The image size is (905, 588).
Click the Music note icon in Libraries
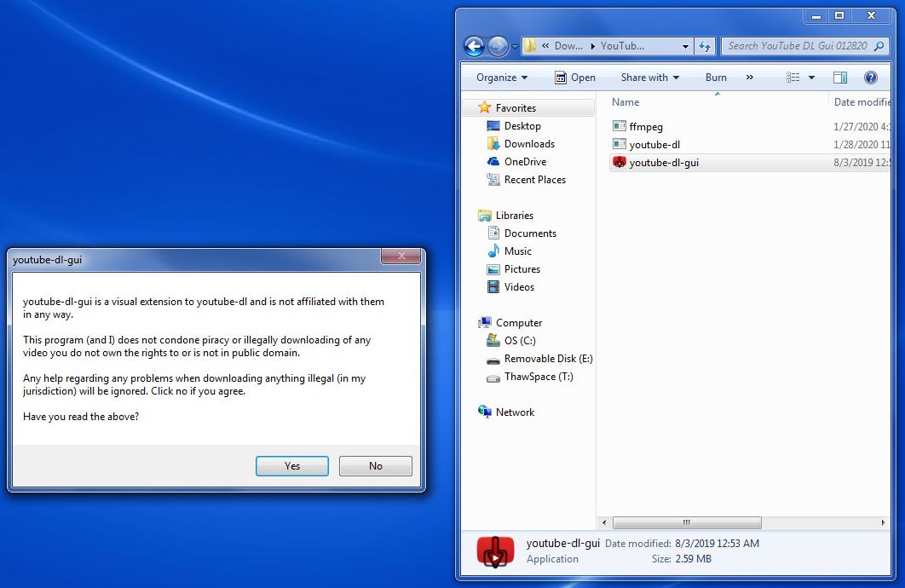click(x=493, y=251)
